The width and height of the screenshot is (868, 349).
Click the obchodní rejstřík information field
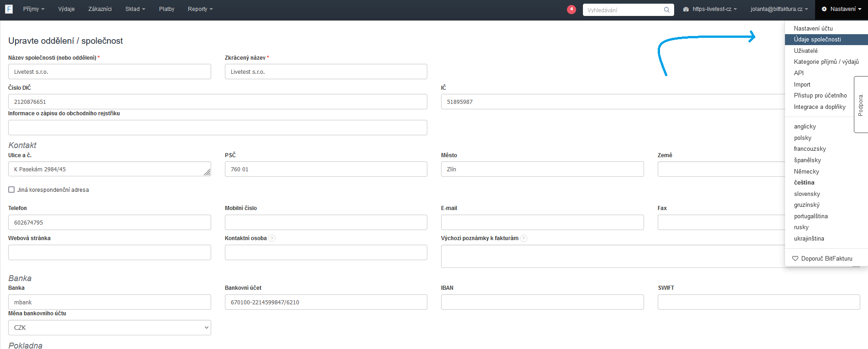[218, 128]
